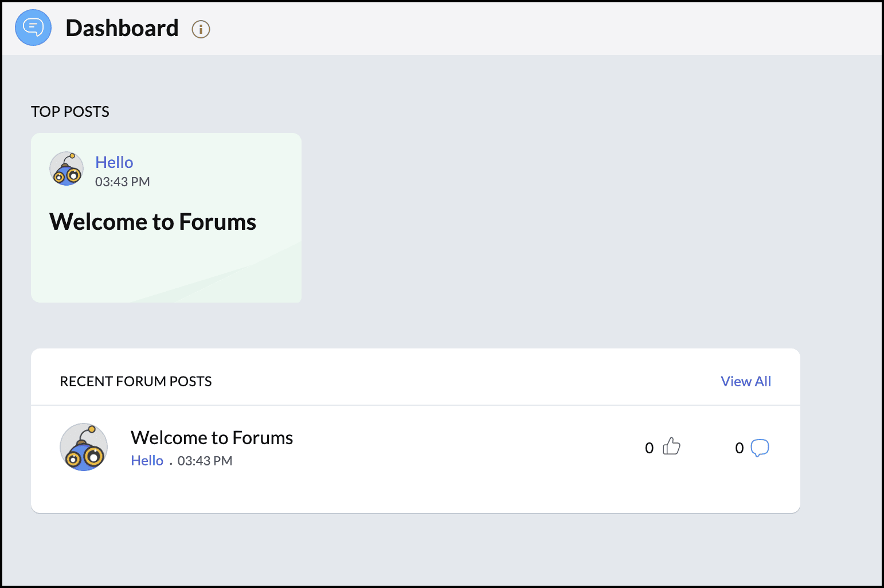Open Welcome to Forums title in recent posts list
The width and height of the screenshot is (884, 588).
(x=212, y=438)
